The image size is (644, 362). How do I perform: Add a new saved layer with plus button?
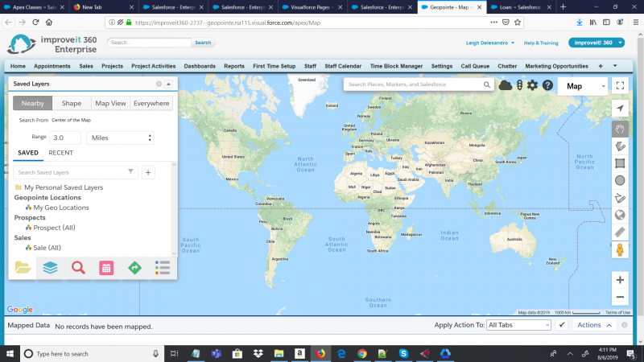148,172
